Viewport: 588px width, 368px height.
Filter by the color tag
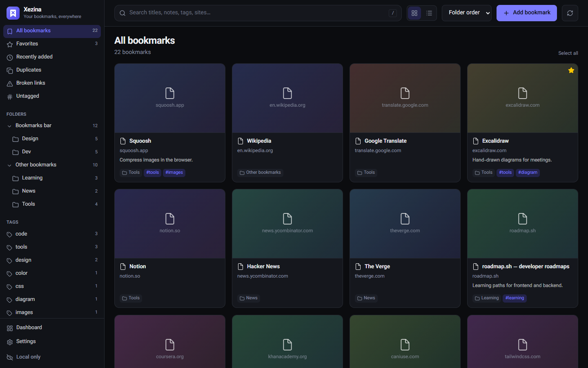(52, 273)
